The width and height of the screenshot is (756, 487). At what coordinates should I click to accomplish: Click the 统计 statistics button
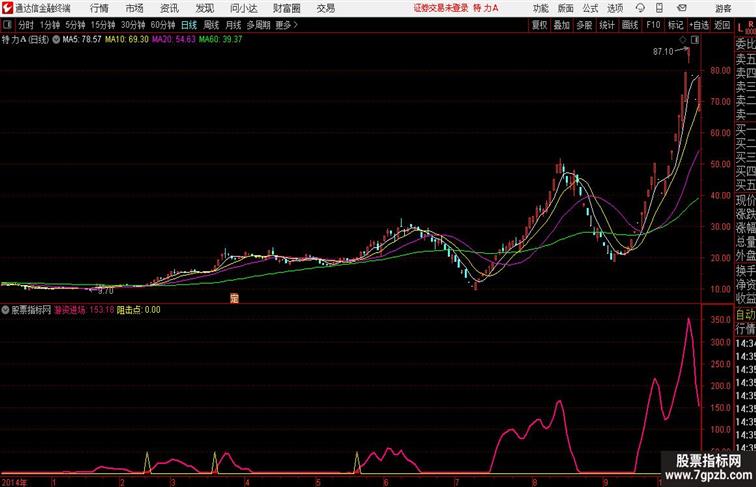click(x=607, y=25)
